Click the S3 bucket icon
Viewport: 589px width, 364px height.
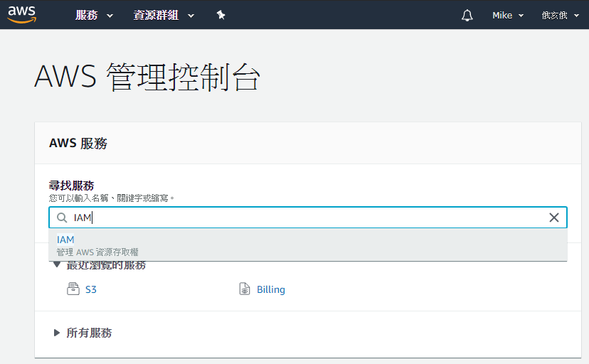click(x=73, y=289)
